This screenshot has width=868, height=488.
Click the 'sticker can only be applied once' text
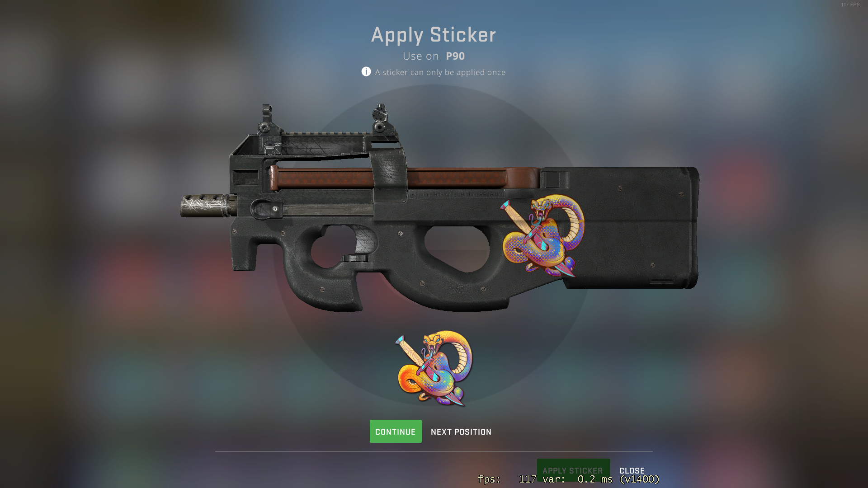[440, 72]
